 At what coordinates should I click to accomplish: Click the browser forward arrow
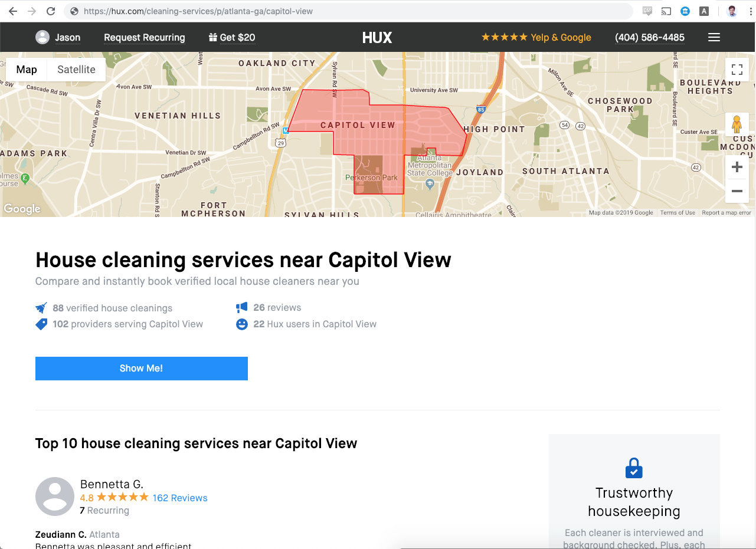tap(32, 11)
